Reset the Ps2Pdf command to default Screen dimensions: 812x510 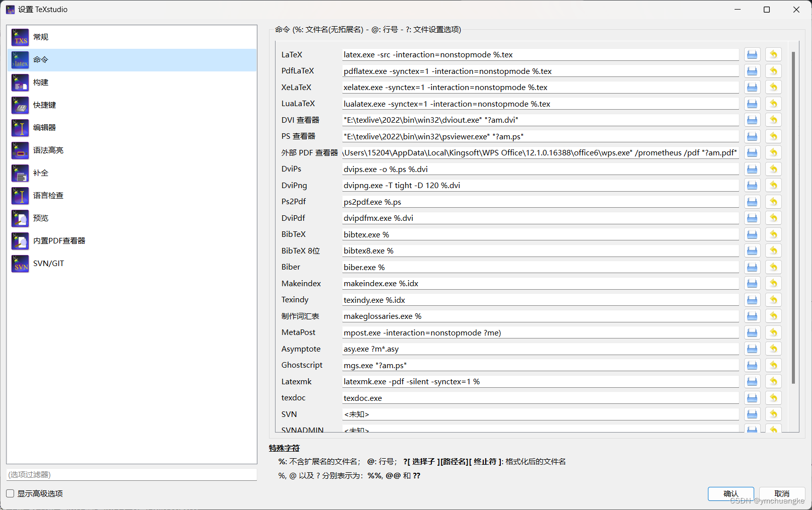coord(773,202)
